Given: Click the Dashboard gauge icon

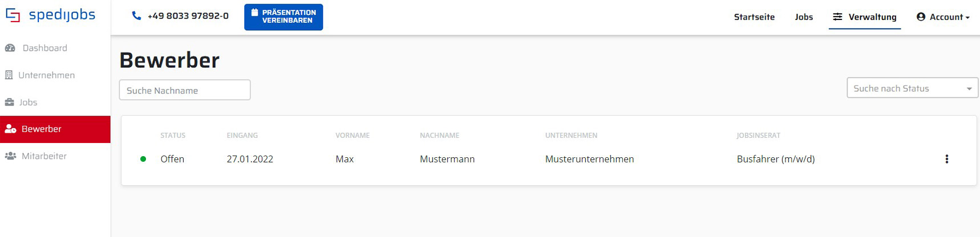Looking at the screenshot, I should coord(10,48).
